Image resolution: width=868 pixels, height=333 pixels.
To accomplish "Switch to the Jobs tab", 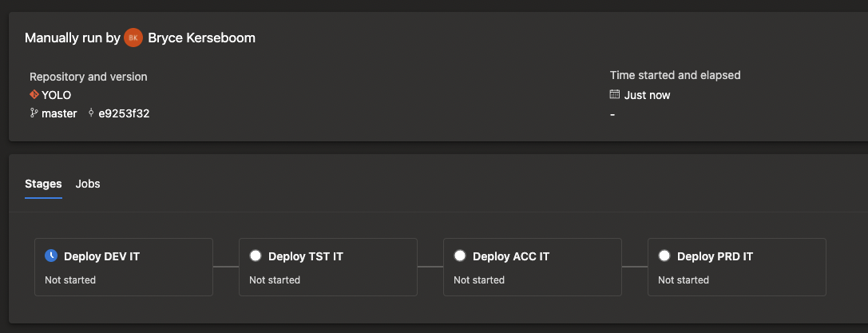I will tap(88, 184).
